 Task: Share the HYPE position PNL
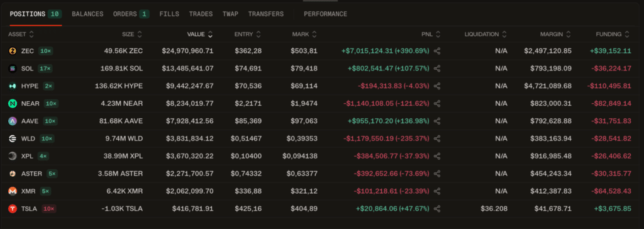[437, 86]
